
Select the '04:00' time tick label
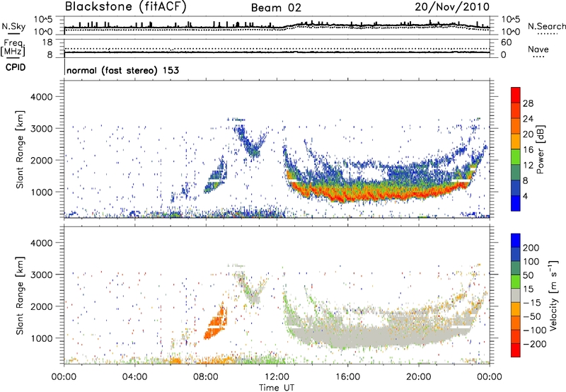coord(134,377)
